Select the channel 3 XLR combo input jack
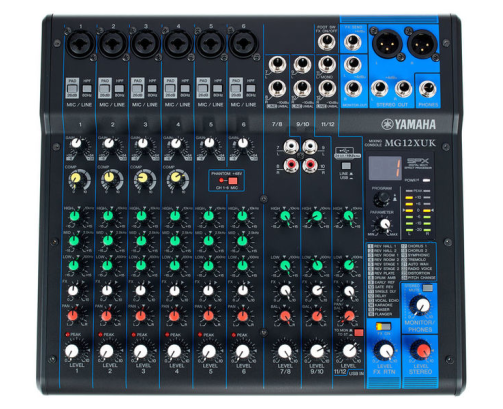The width and height of the screenshot is (503, 409). 145,43
